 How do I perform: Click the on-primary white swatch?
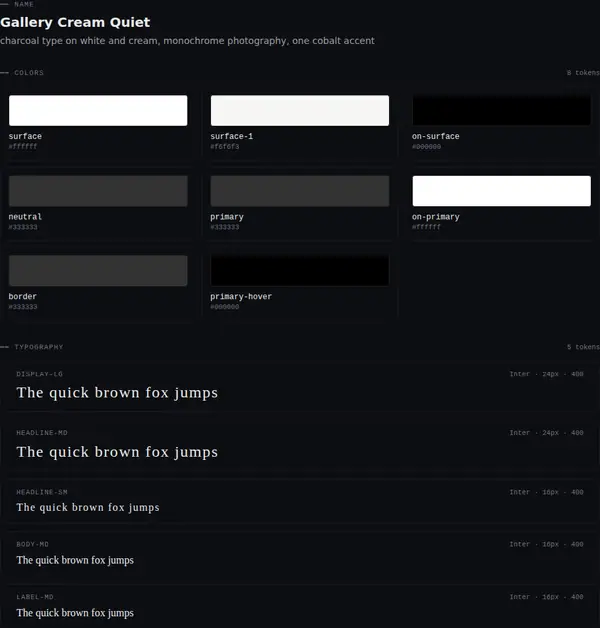501,191
